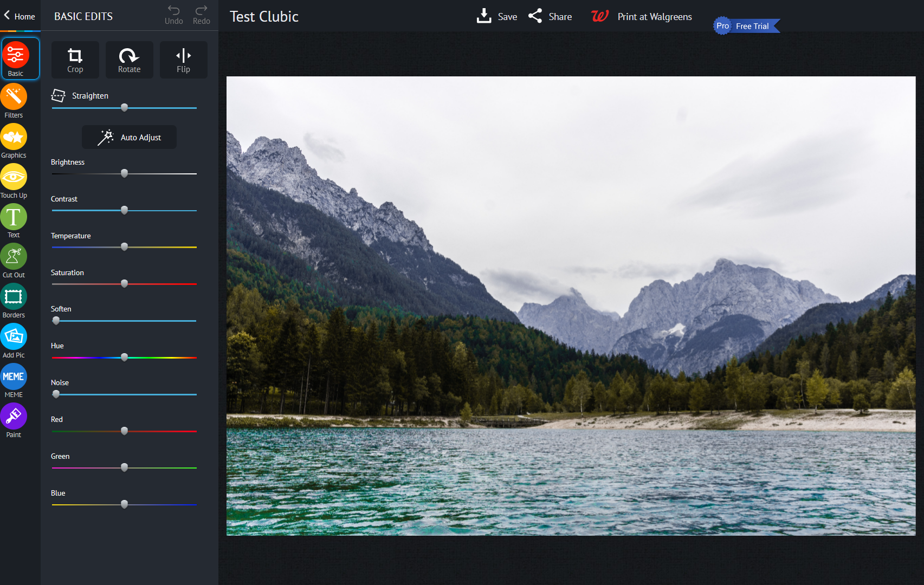Screen dimensions: 924x585
Task: Save the edited photo
Action: pyautogui.click(x=497, y=16)
